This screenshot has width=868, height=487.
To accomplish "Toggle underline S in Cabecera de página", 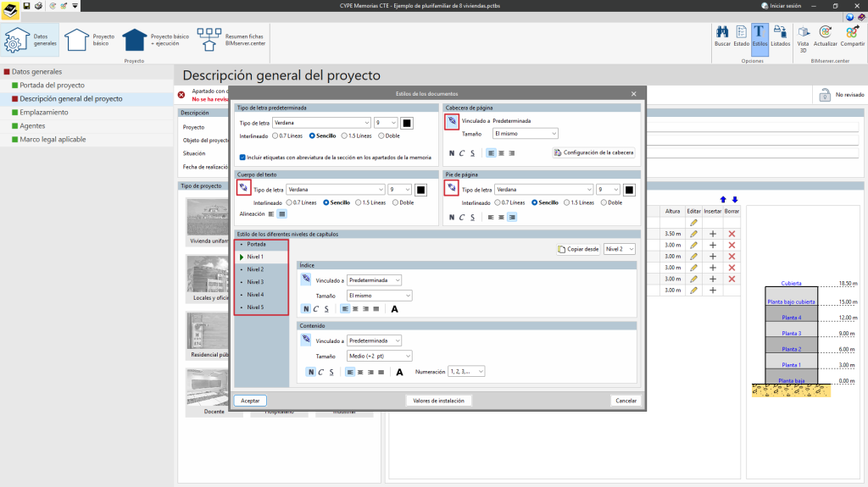I will pos(472,153).
